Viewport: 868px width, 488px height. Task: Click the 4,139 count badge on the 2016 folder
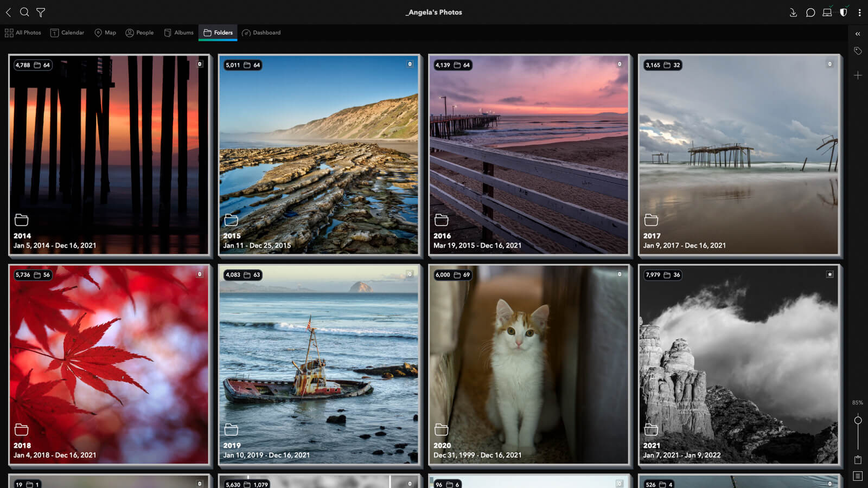(452, 65)
